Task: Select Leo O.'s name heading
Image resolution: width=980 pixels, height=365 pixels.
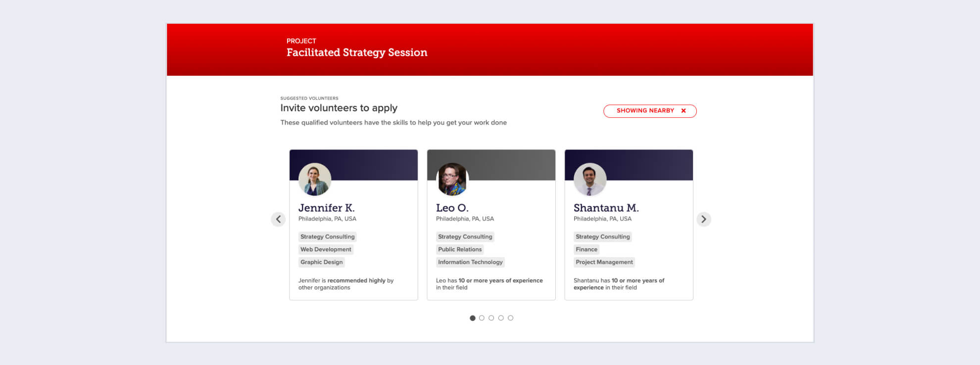Action: pos(452,208)
